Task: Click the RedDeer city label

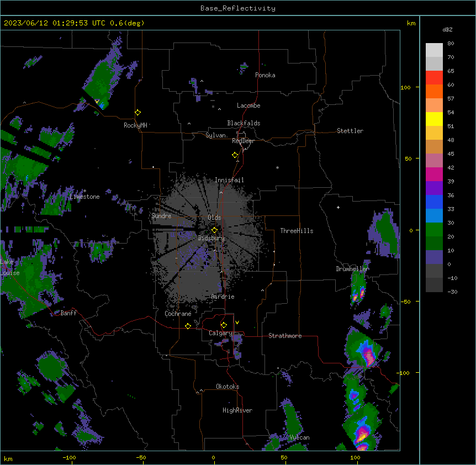Action: [243, 141]
